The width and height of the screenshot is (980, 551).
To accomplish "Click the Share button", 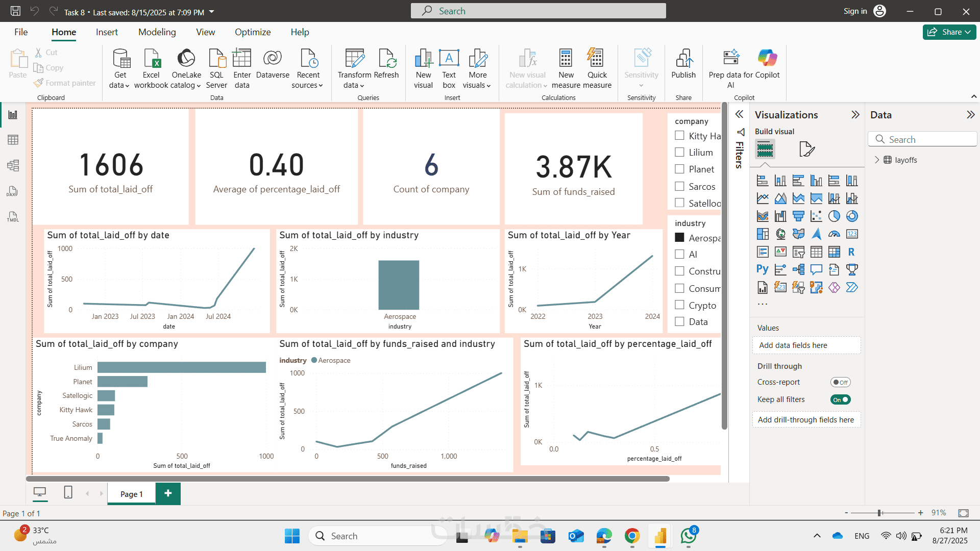I will tap(949, 32).
